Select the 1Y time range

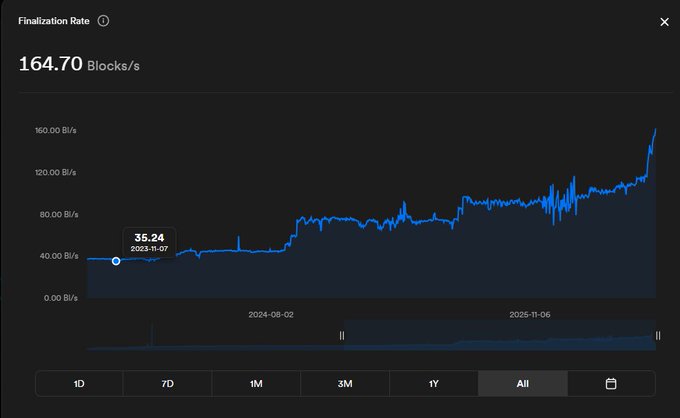coord(434,384)
